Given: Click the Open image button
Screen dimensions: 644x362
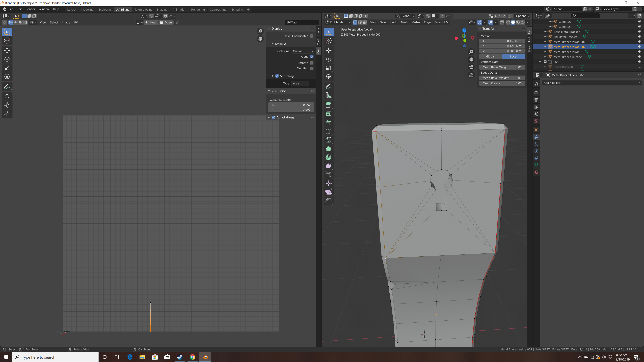Looking at the screenshot, I should coord(166,22).
